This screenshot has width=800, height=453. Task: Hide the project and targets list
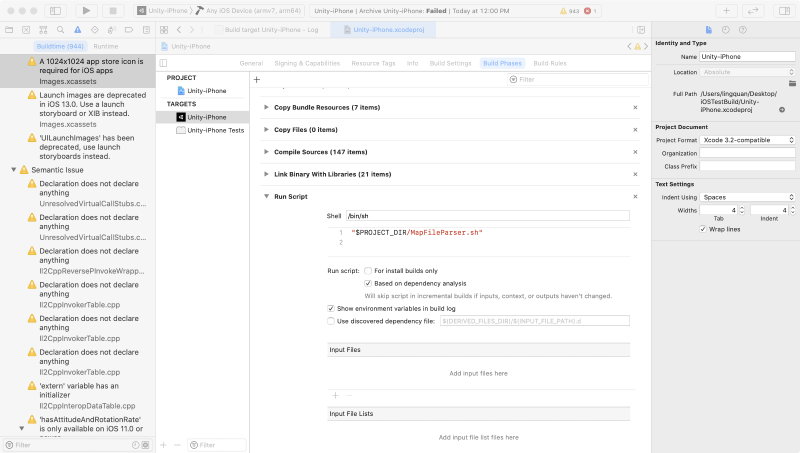coord(163,63)
